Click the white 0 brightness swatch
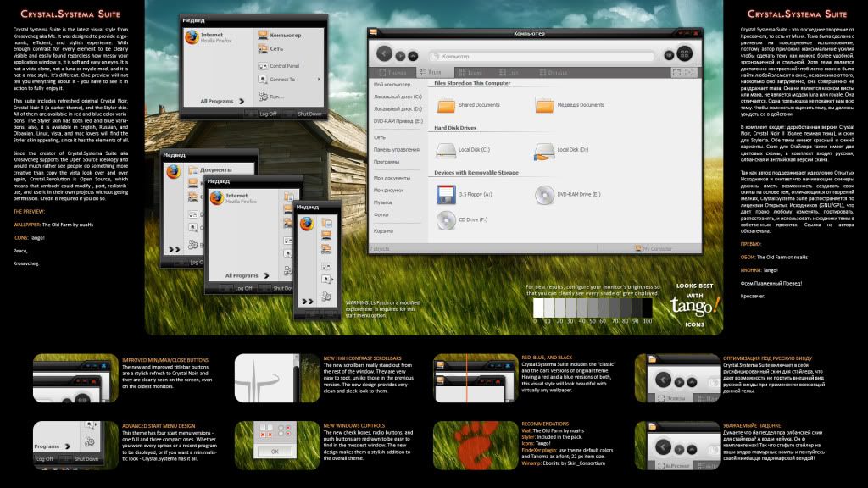 (x=538, y=308)
